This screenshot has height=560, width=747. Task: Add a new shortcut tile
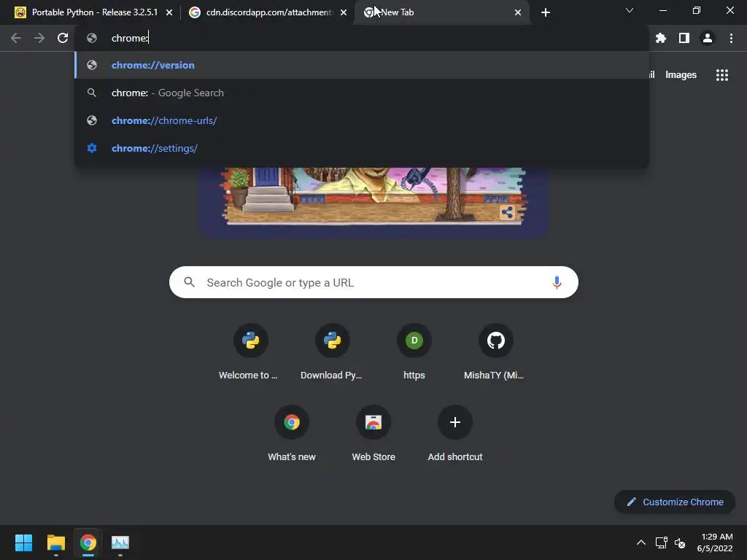click(455, 433)
